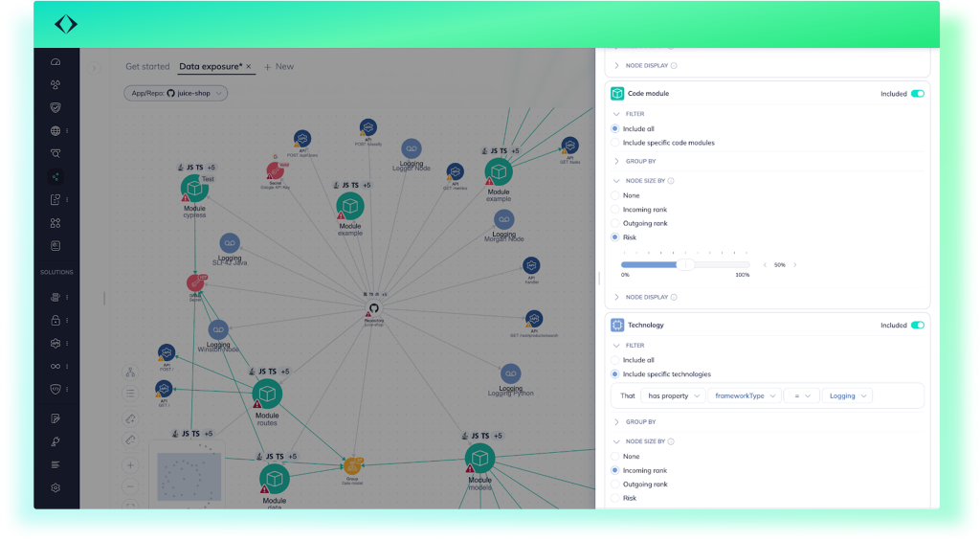Click the hierarchy layout icon on canvas
The image size is (980, 541).
[x=130, y=372]
